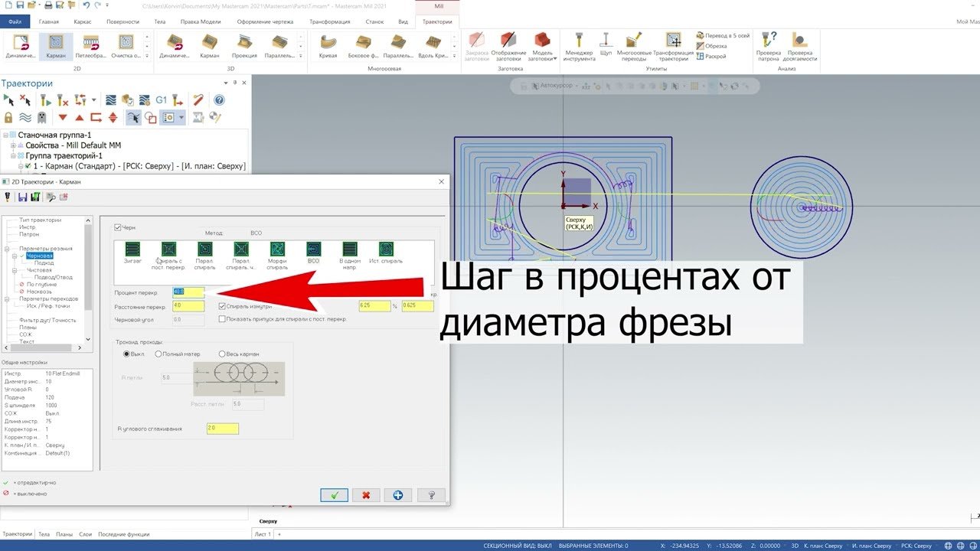This screenshot has width=980, height=551.
Task: Select the Зигзаг cutting method
Action: pyautogui.click(x=132, y=253)
